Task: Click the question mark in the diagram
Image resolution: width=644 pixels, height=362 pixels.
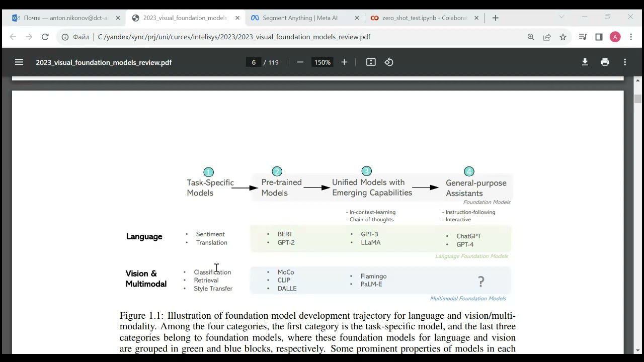Action: click(481, 282)
